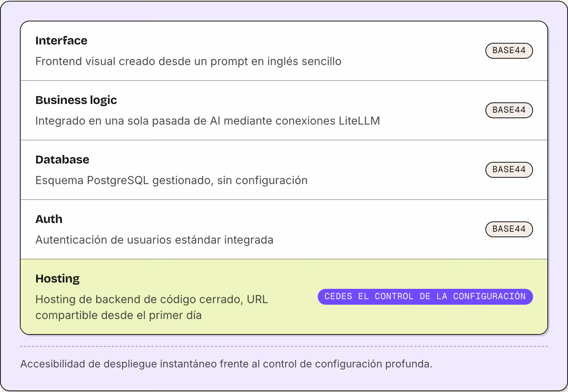Click the 'CEDES EL CONTROL DE LA CONFIGURACIÓN' badge
This screenshot has height=392, width=568.
click(x=425, y=297)
